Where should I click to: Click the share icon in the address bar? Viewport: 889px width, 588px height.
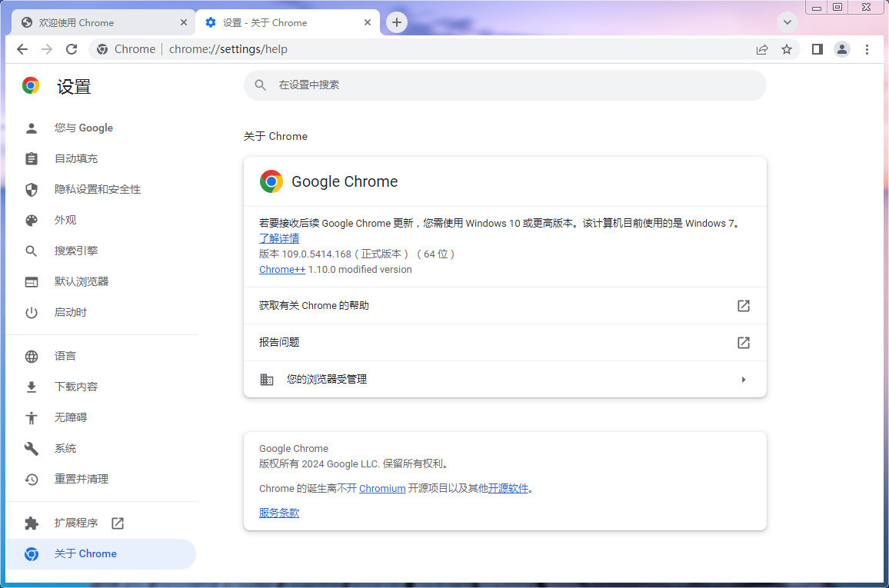(x=761, y=48)
